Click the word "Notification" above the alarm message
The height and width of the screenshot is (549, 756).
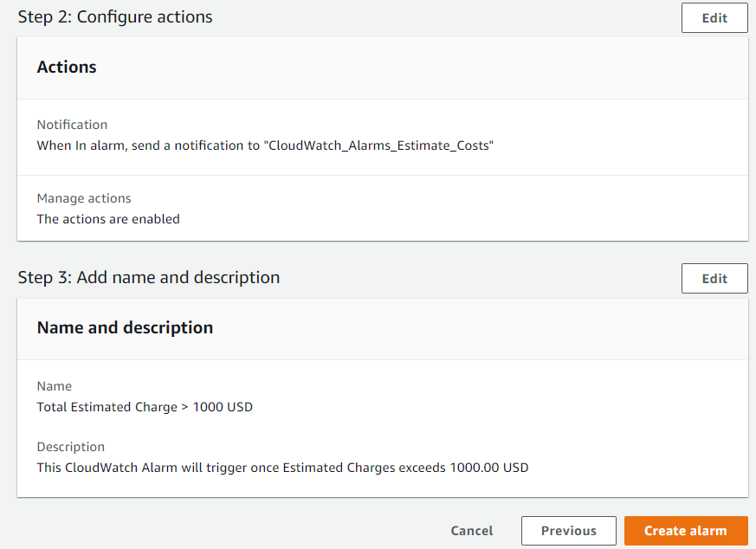tap(72, 125)
